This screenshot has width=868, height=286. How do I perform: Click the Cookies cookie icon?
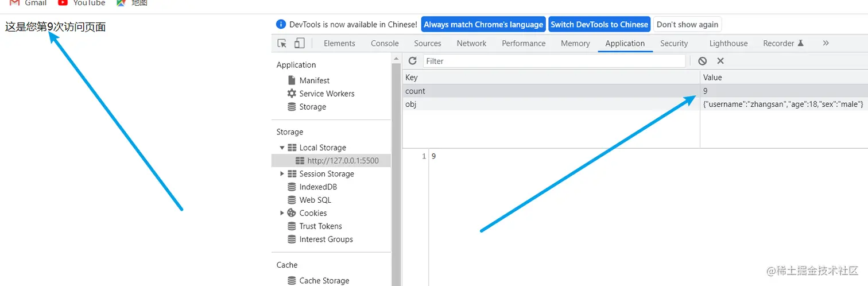tap(292, 213)
